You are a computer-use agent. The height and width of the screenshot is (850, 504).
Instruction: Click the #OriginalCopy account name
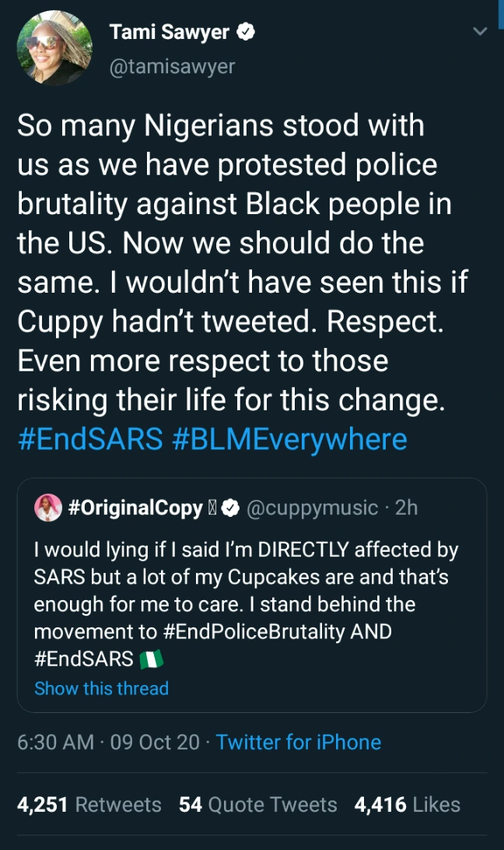click(x=135, y=508)
